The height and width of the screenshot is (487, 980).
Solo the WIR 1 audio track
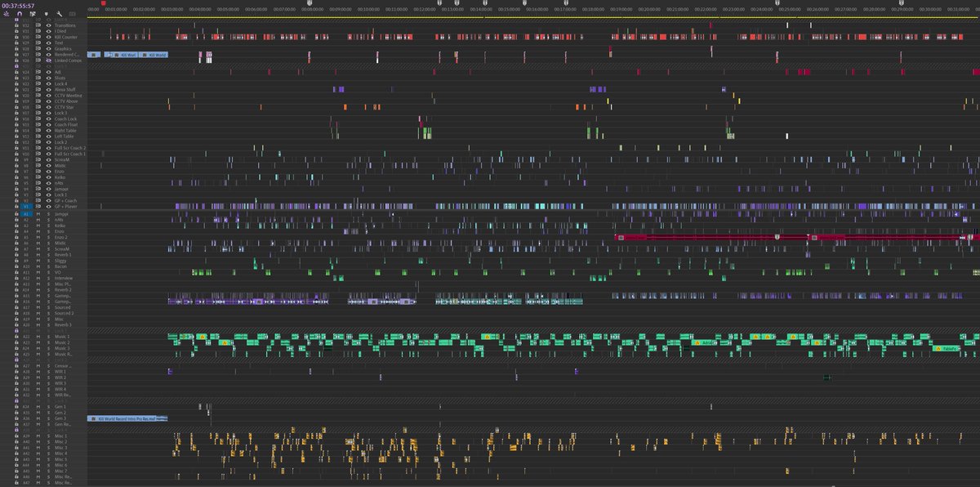(x=48, y=372)
